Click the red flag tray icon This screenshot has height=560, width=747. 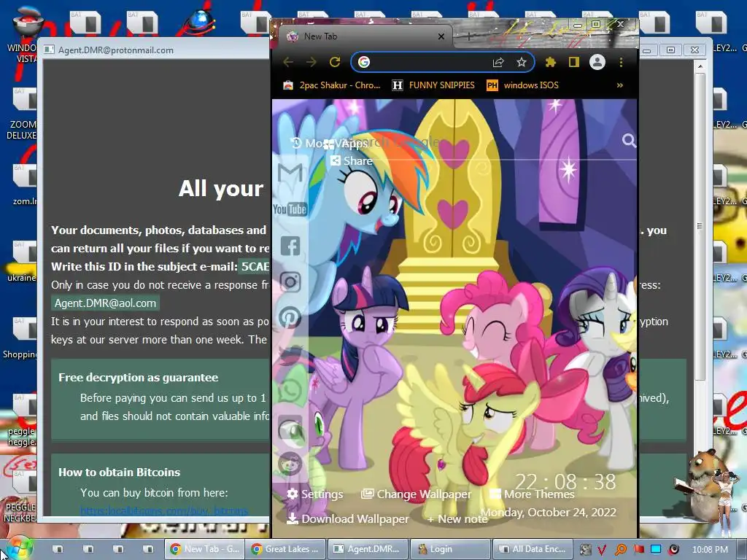[x=638, y=549]
